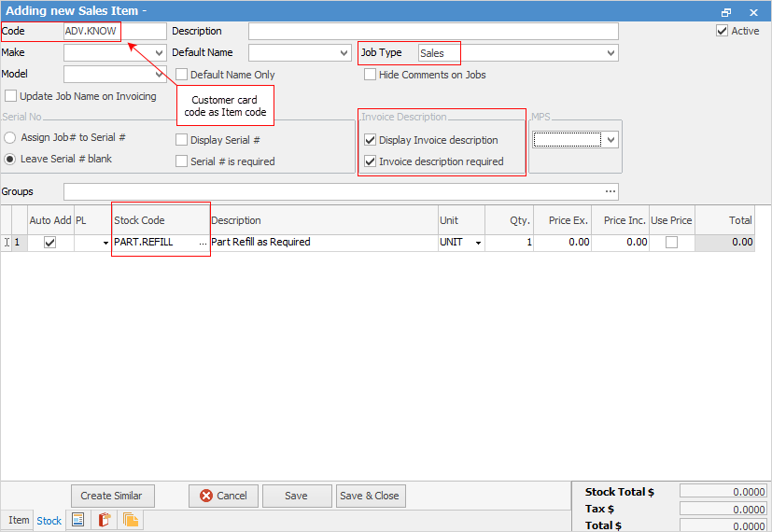The width and height of the screenshot is (772, 532).
Task: Click the PL column header
Action: tap(92, 220)
